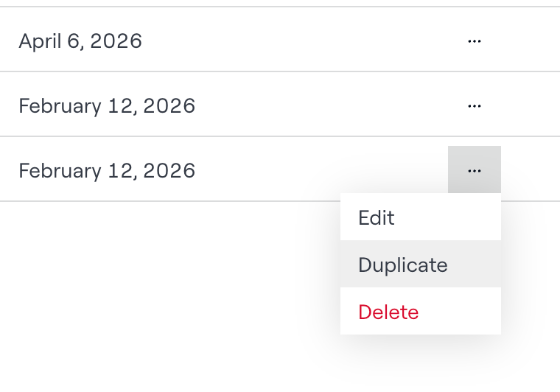Click the ellipsis on the first February 12 row
560x392 pixels.
(474, 106)
